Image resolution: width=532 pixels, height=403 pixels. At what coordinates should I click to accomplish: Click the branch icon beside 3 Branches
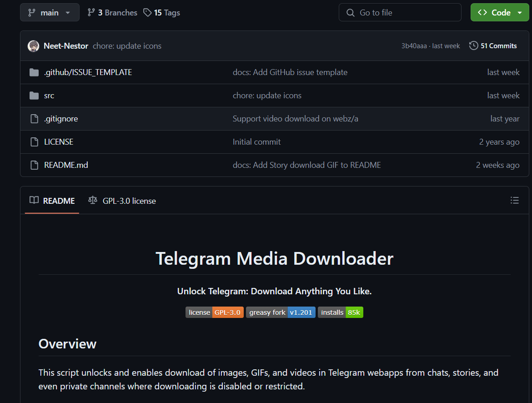91,12
